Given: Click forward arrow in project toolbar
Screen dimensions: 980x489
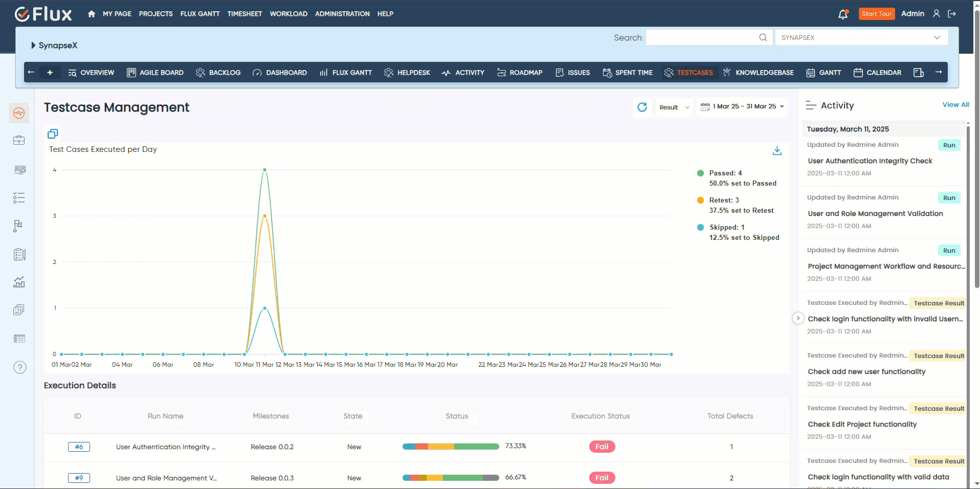Looking at the screenshot, I should (x=938, y=72).
